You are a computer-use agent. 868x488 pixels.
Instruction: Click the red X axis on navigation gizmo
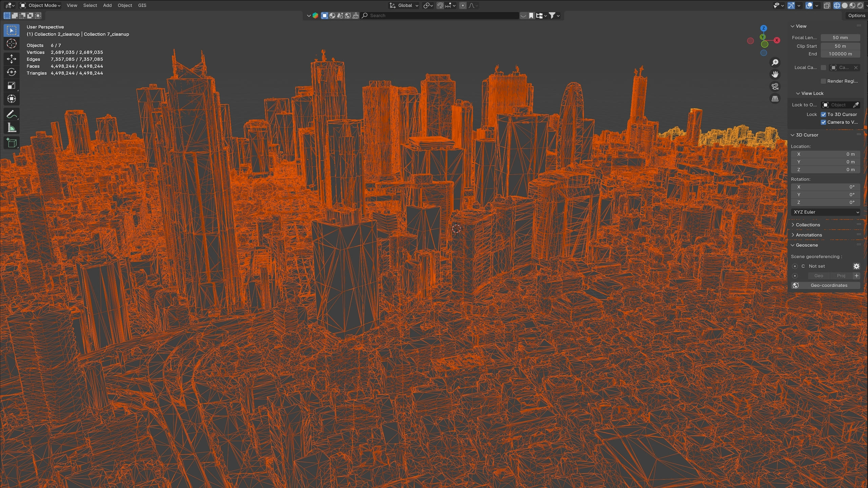click(x=777, y=40)
